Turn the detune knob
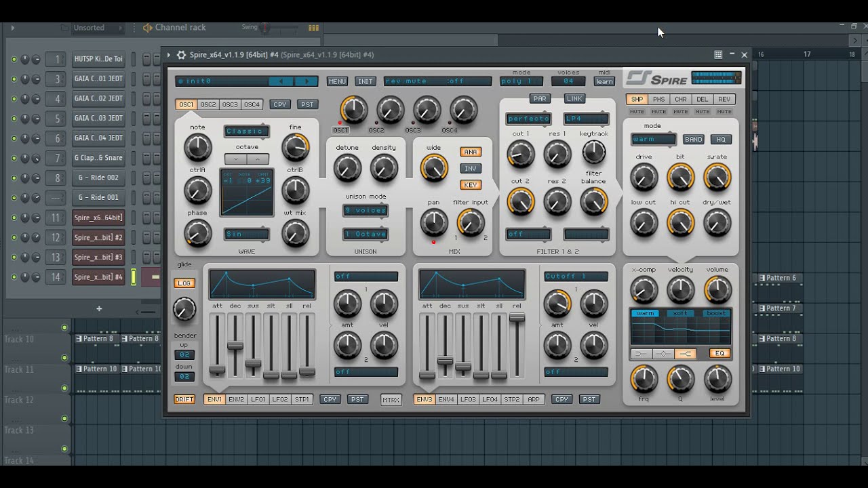This screenshot has width=868, height=488. [347, 168]
